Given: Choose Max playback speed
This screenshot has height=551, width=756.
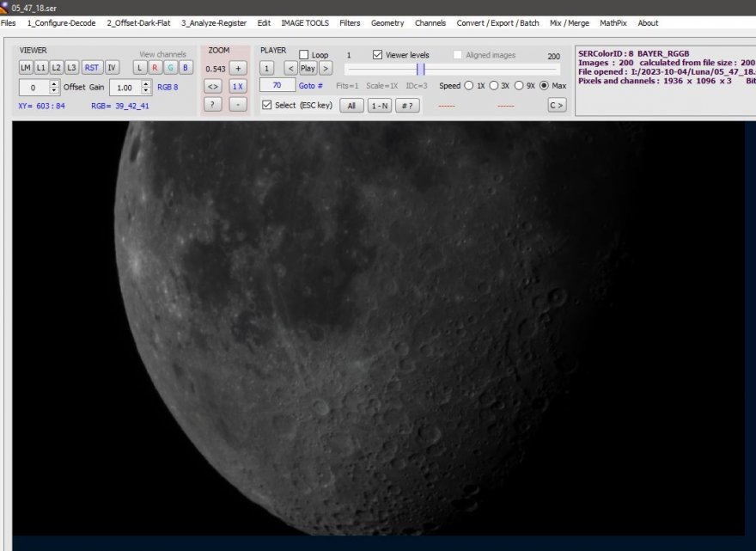Looking at the screenshot, I should 544,85.
